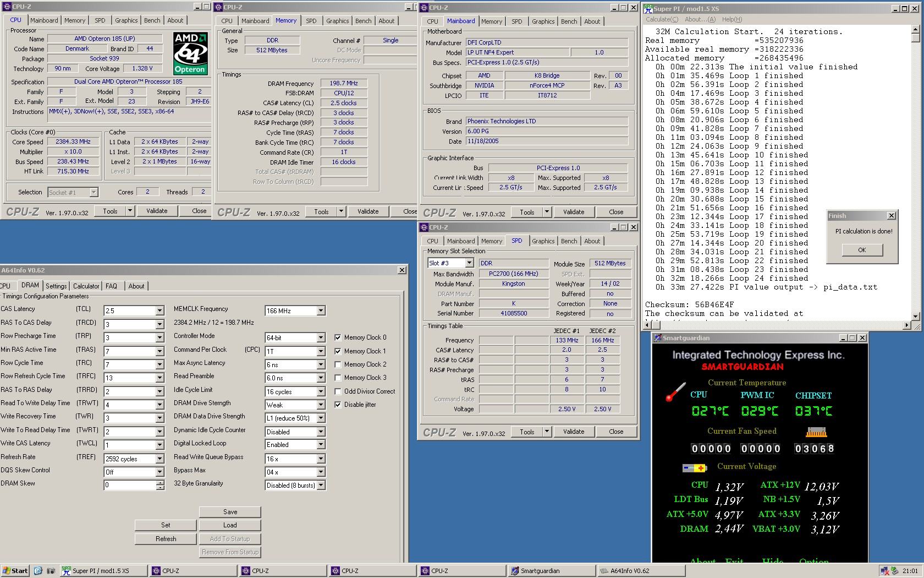The image size is (924, 578).
Task: Click the Load button in A64Info
Action: pyautogui.click(x=230, y=525)
